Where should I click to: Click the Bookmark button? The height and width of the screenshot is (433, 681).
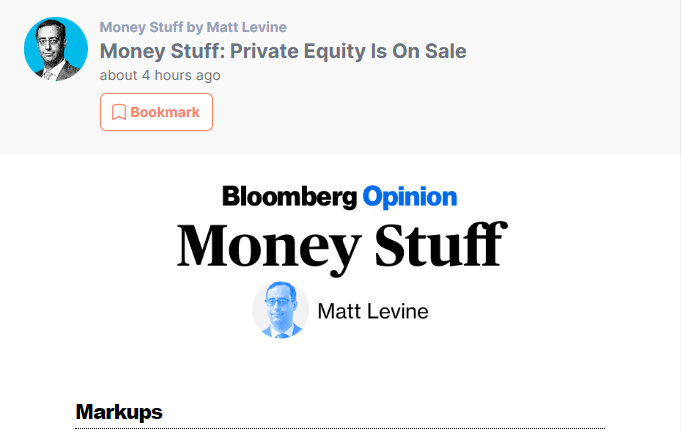tap(156, 112)
